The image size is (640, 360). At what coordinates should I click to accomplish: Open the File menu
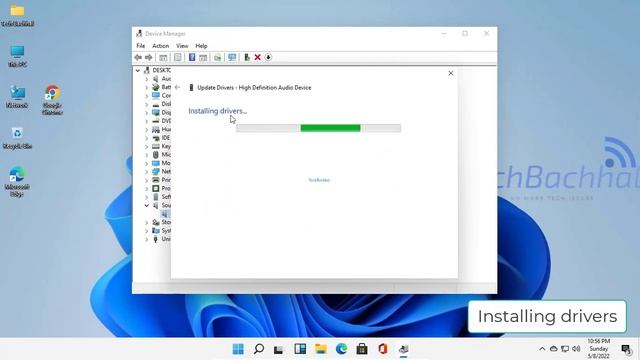point(140,46)
